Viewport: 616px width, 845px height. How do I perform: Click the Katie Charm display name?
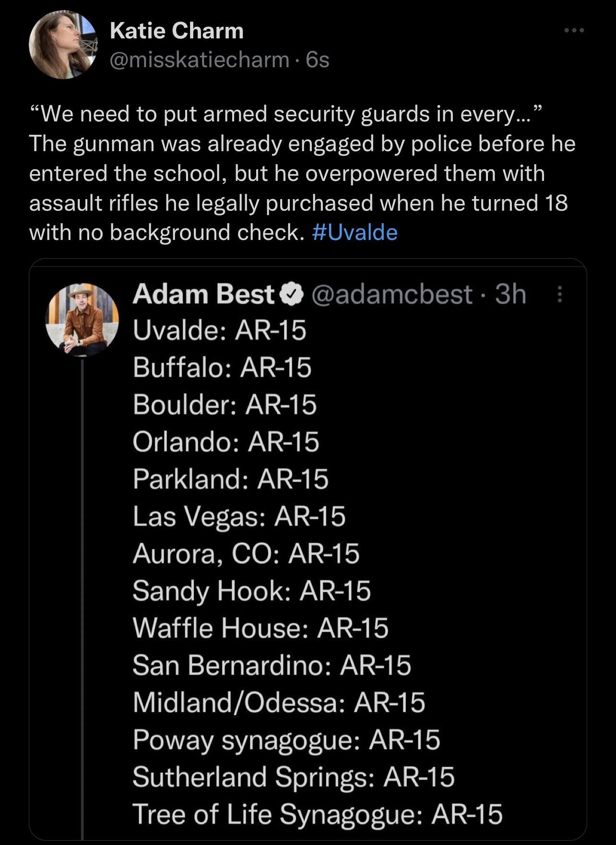click(177, 31)
